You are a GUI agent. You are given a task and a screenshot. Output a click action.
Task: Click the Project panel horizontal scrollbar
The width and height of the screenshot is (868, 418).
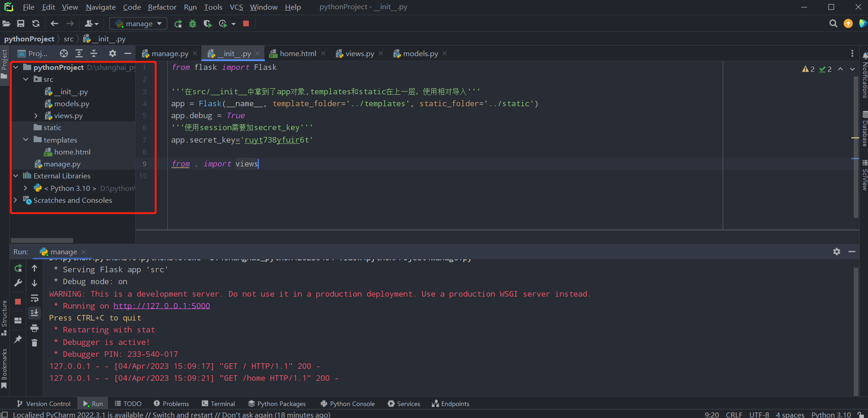42,240
